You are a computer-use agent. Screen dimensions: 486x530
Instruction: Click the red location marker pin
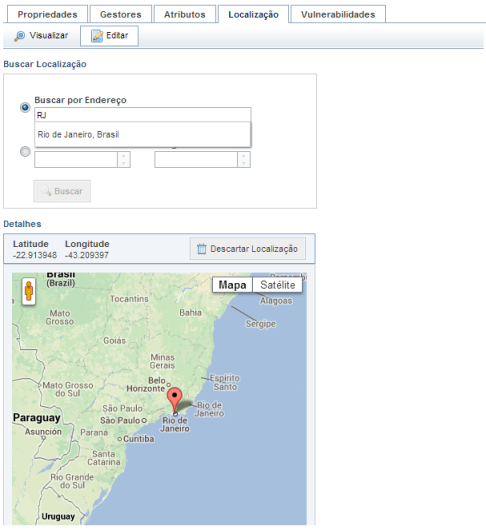(x=175, y=401)
